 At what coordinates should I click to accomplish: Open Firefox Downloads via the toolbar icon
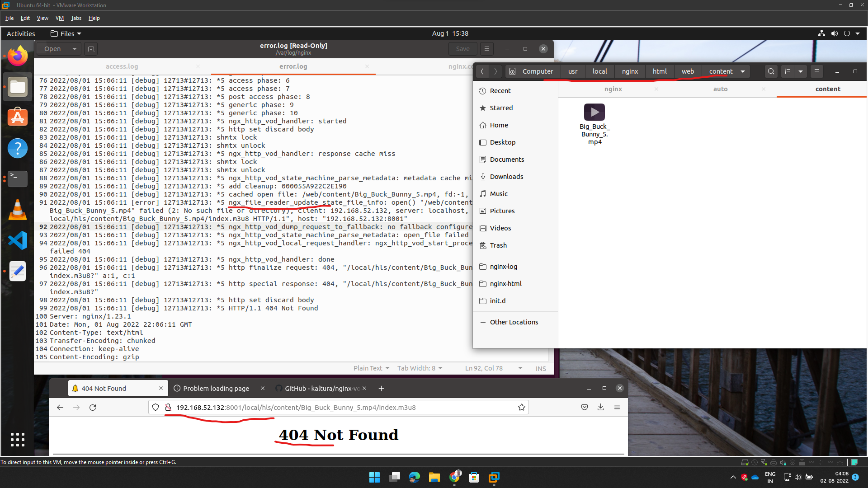[x=601, y=407]
